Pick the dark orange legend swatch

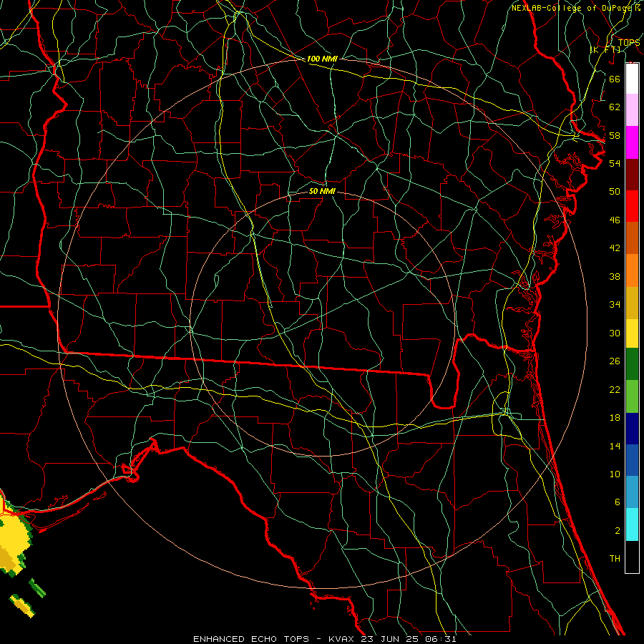(x=632, y=238)
